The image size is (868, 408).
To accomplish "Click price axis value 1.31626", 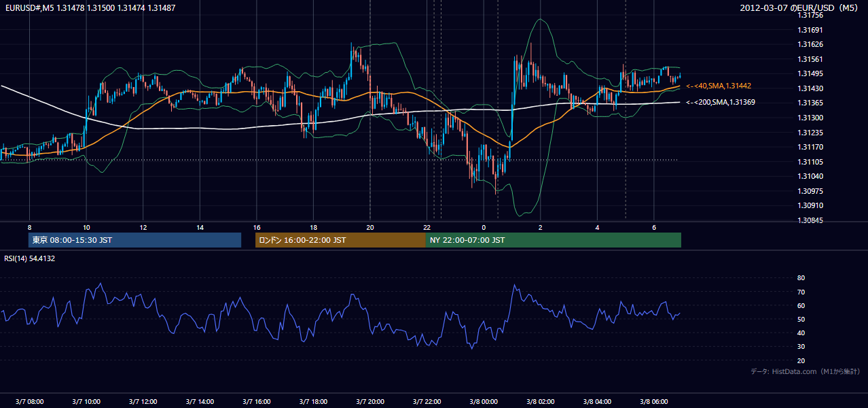I will [810, 44].
